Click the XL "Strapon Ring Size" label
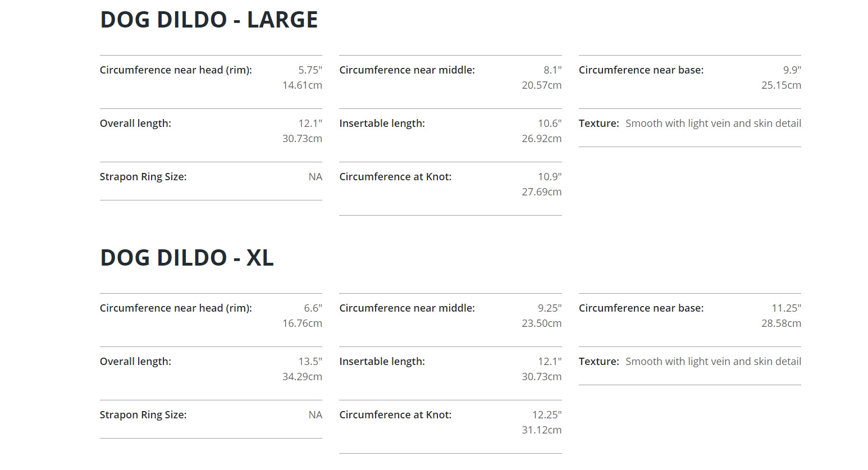Viewport: 868px width, 470px height. point(143,415)
